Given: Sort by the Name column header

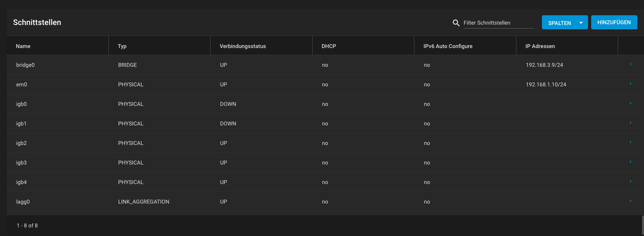Looking at the screenshot, I should (x=23, y=46).
